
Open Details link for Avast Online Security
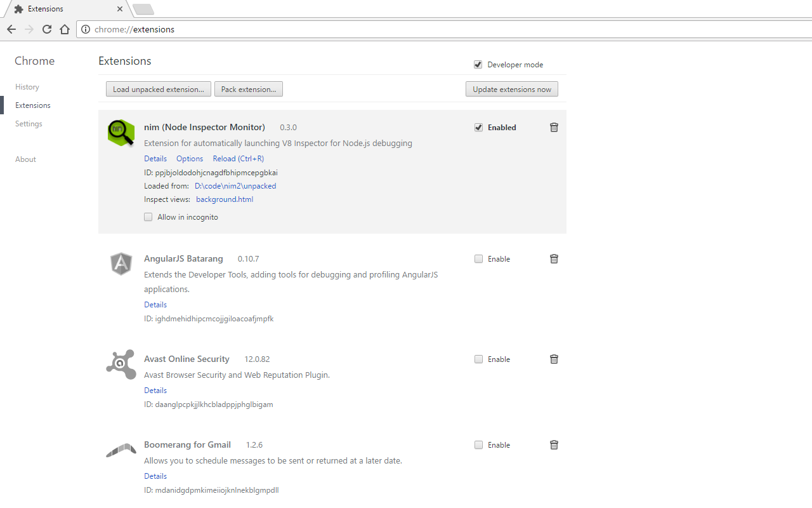(x=155, y=391)
